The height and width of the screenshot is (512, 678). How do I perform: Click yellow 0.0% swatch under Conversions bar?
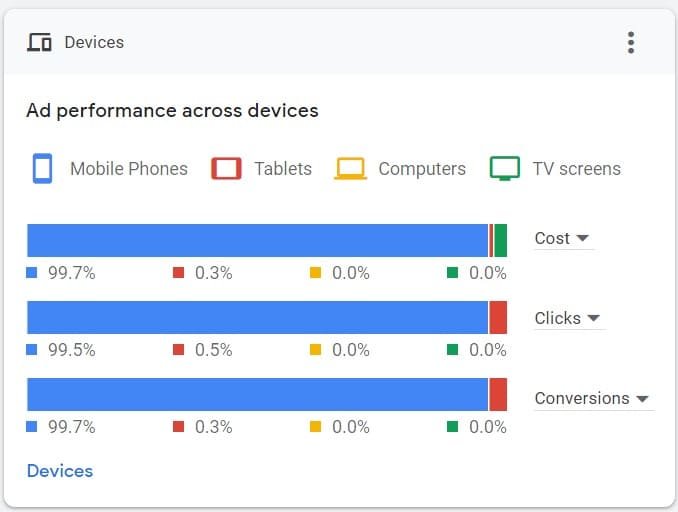[x=316, y=427]
